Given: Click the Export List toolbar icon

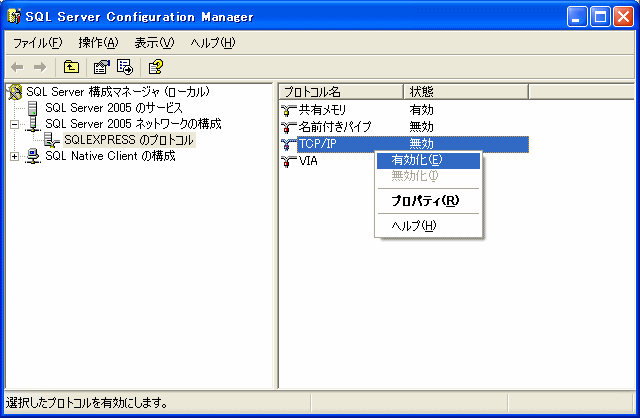Looking at the screenshot, I should (x=125, y=67).
